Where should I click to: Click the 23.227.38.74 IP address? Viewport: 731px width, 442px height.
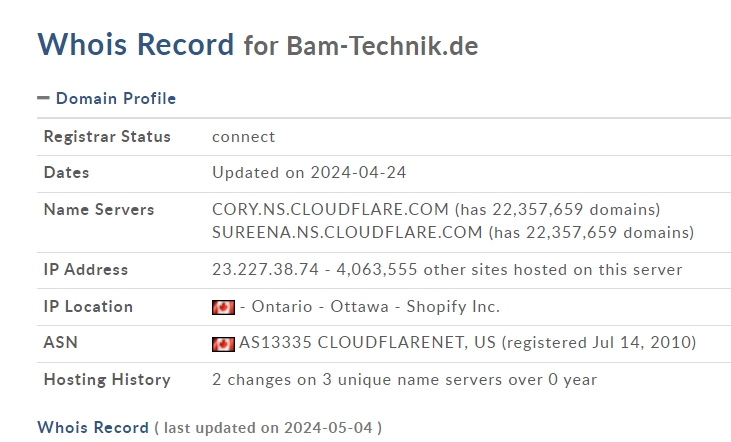[x=265, y=269]
